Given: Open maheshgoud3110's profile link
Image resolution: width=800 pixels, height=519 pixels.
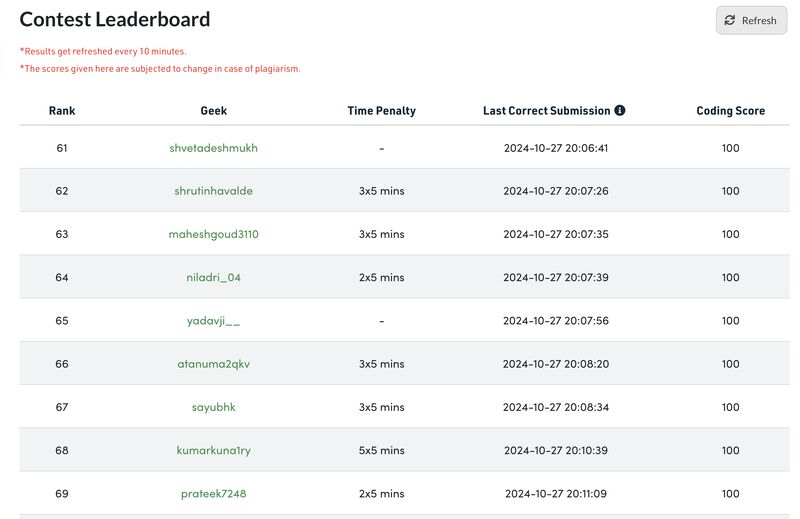Looking at the screenshot, I should click(213, 234).
